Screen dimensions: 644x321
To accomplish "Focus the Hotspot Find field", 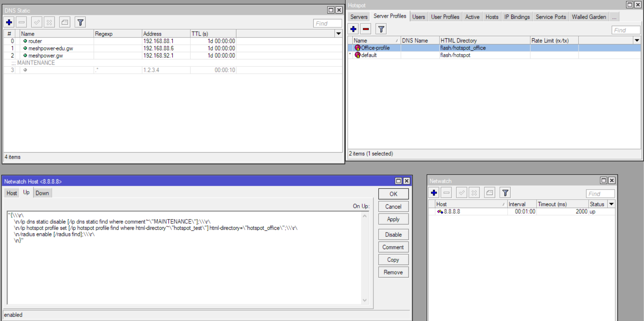I will coord(626,30).
